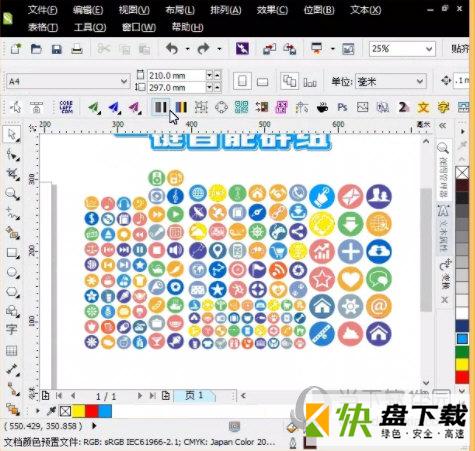
Task: Save the document with floppy icon
Action: [x=57, y=49]
